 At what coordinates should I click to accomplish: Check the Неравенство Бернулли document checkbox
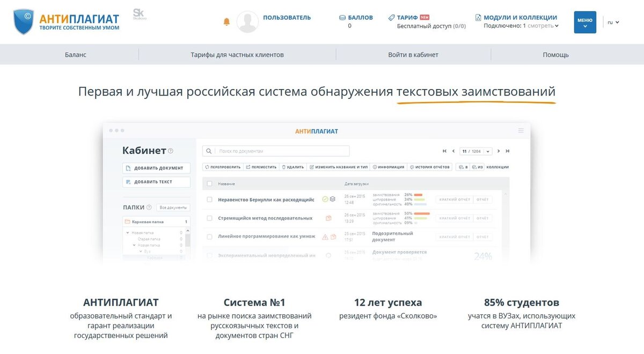pos(210,200)
